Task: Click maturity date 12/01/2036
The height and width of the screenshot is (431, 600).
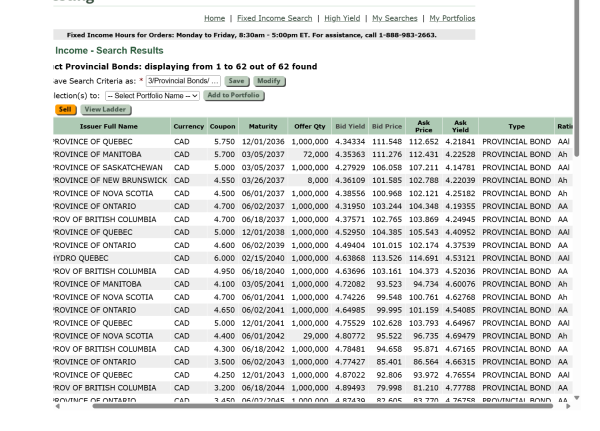Action: (263, 142)
